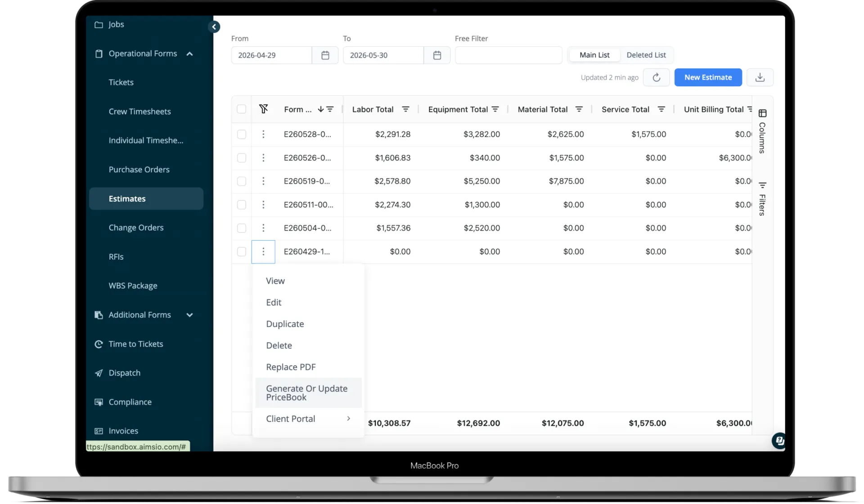Screen dimensions: 864x504
Task: Focus the Free Filter text field
Action: pos(508,55)
